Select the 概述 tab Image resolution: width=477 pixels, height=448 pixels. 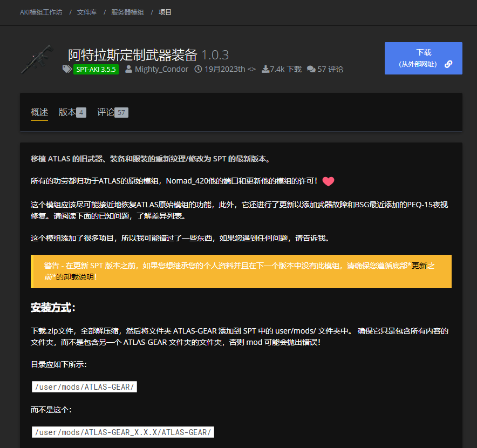[39, 112]
